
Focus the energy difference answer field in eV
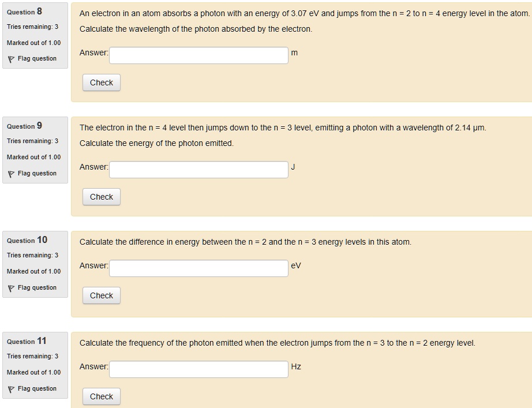pyautogui.click(x=198, y=268)
